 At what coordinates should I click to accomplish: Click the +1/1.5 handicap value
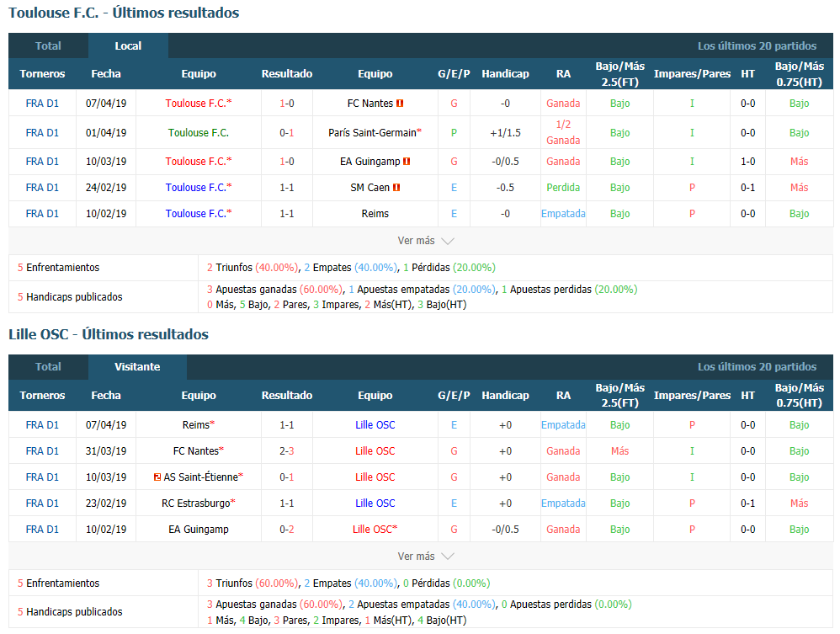click(505, 133)
